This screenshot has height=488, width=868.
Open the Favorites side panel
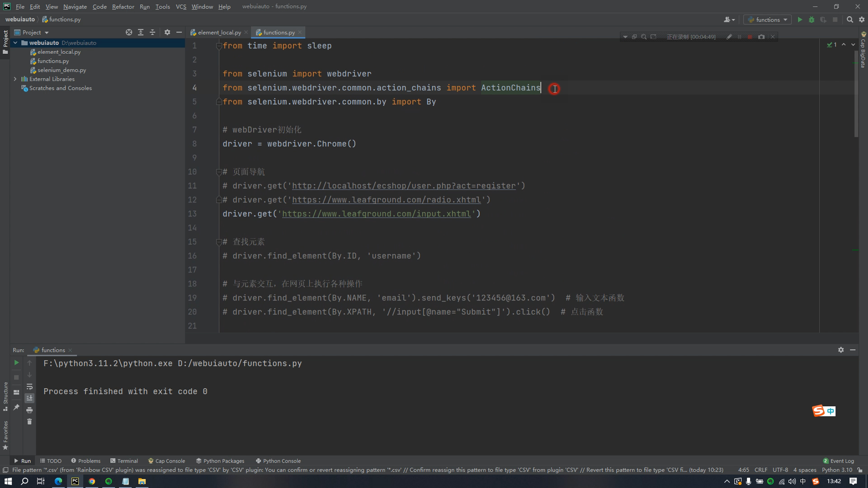pos(5,435)
